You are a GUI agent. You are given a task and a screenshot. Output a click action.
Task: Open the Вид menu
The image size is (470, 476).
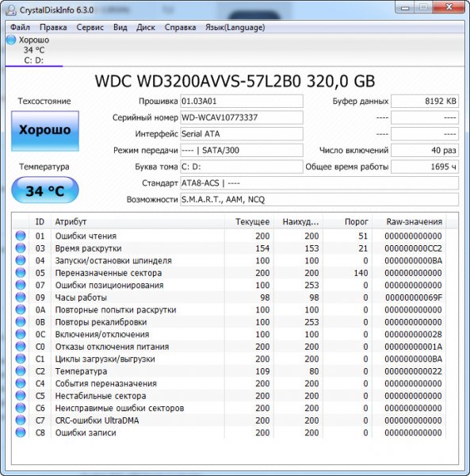pos(120,27)
